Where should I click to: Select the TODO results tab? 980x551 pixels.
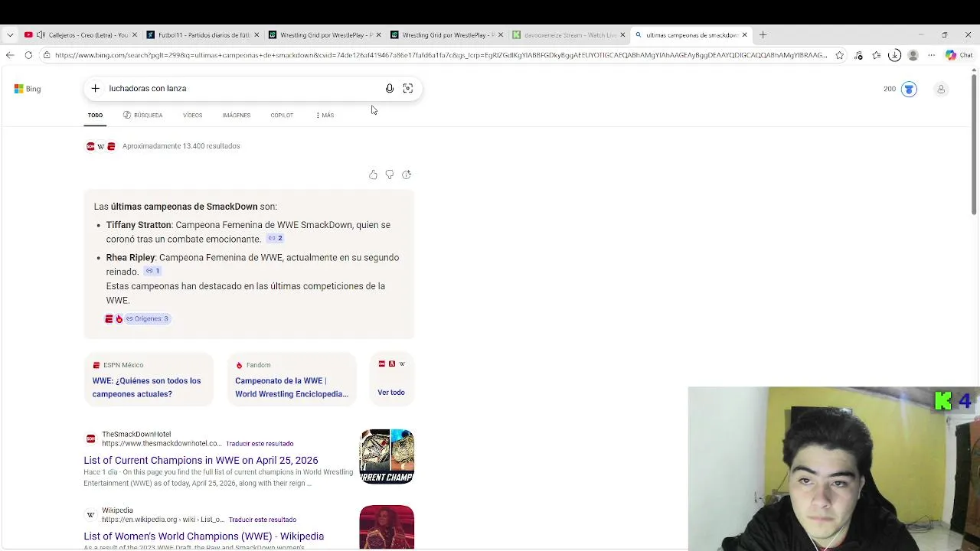point(95,115)
